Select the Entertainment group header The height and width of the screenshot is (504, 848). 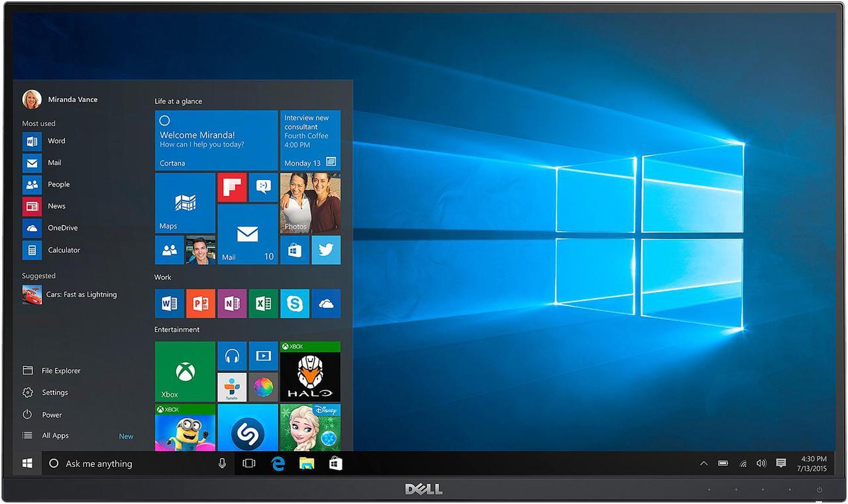[x=177, y=330]
